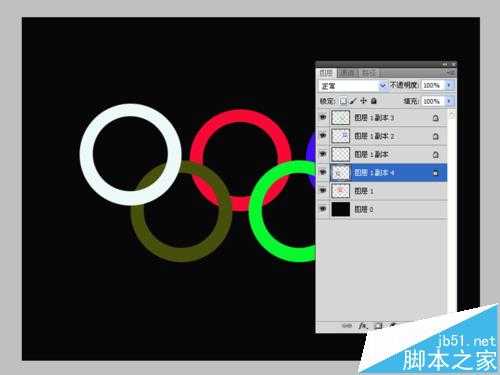Click lock icon on layer 图层 1 副本 4
This screenshot has width=500, height=375.
(435, 173)
